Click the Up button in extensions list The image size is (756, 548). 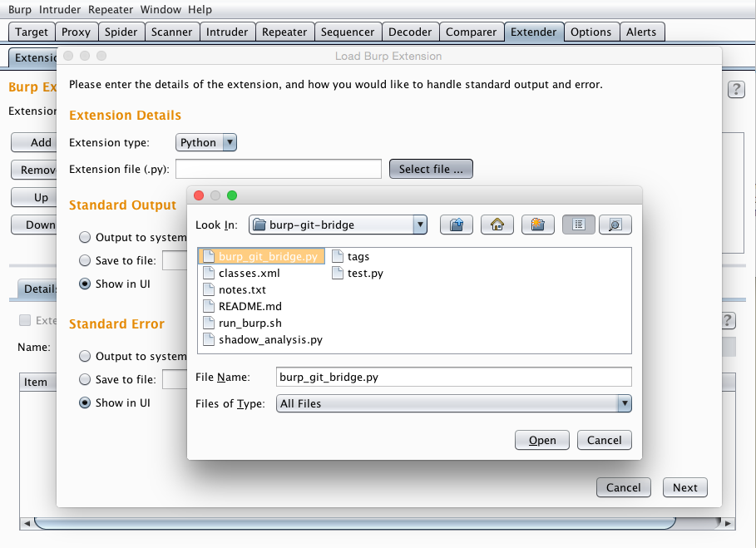[x=34, y=197]
